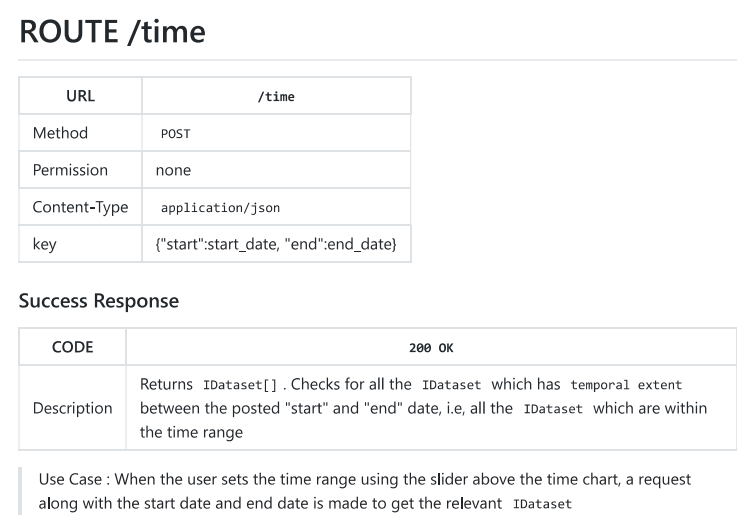Click the "200 OK" status code

click(x=431, y=348)
